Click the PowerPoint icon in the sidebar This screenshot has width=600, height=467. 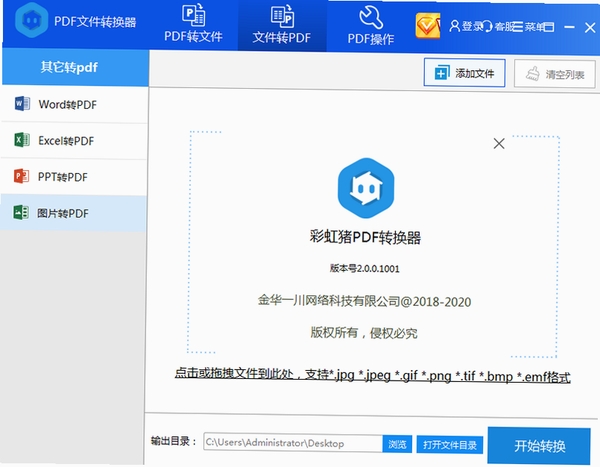click(21, 176)
